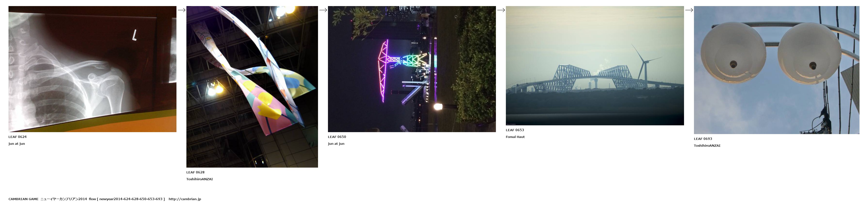
Task: Select the LEAF 0624 label
Action: tap(17, 137)
